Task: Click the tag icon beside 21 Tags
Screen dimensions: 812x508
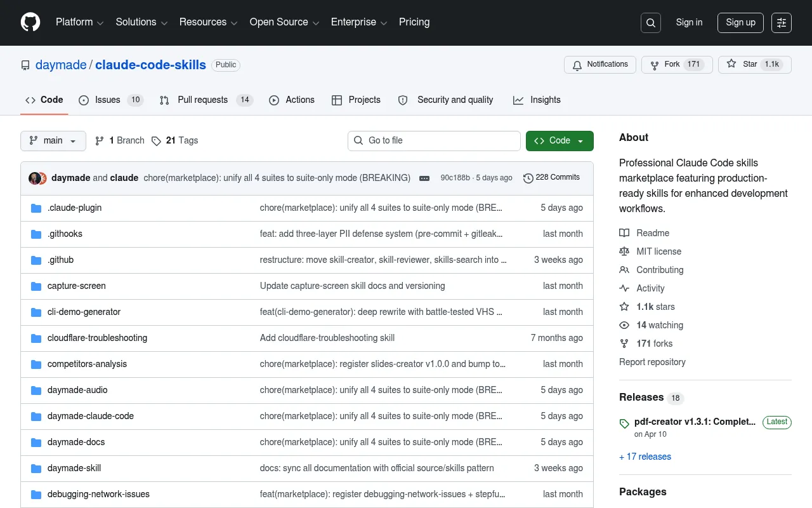Action: click(x=156, y=141)
